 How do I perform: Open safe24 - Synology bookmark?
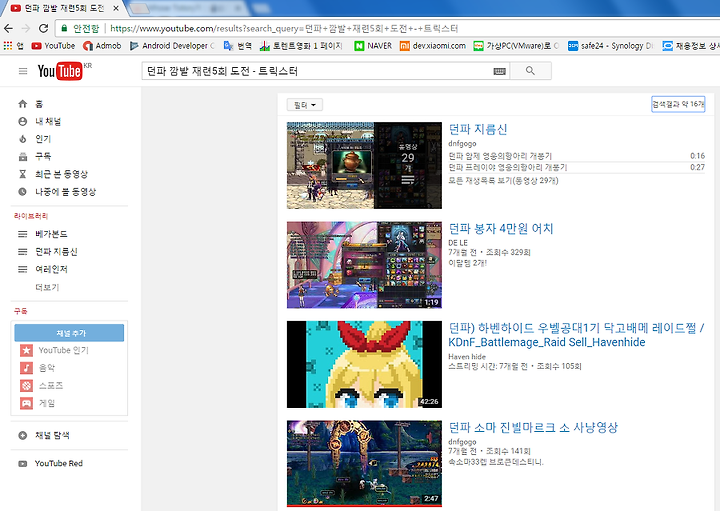(x=610, y=45)
